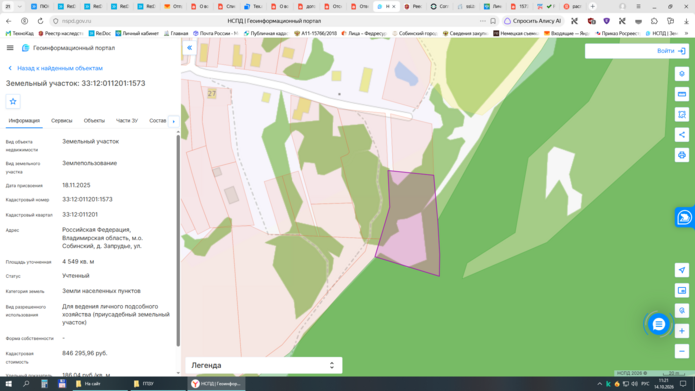This screenshot has height=391, width=695.
Task: Add the land parcel to favorites star
Action: click(13, 102)
